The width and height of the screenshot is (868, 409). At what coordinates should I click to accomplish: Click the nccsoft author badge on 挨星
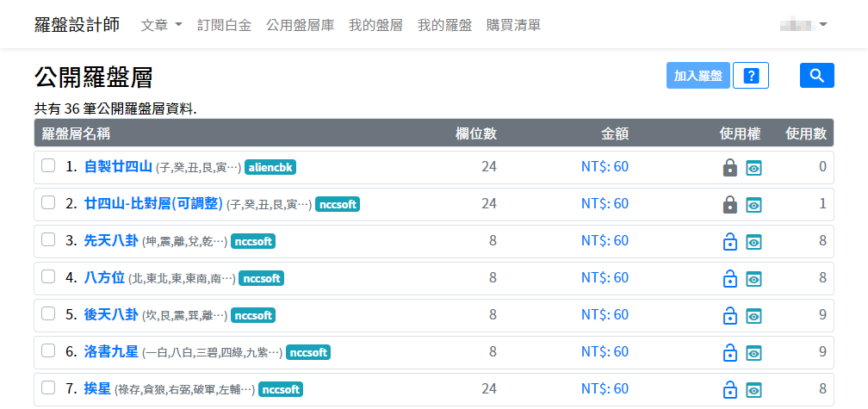(x=280, y=389)
